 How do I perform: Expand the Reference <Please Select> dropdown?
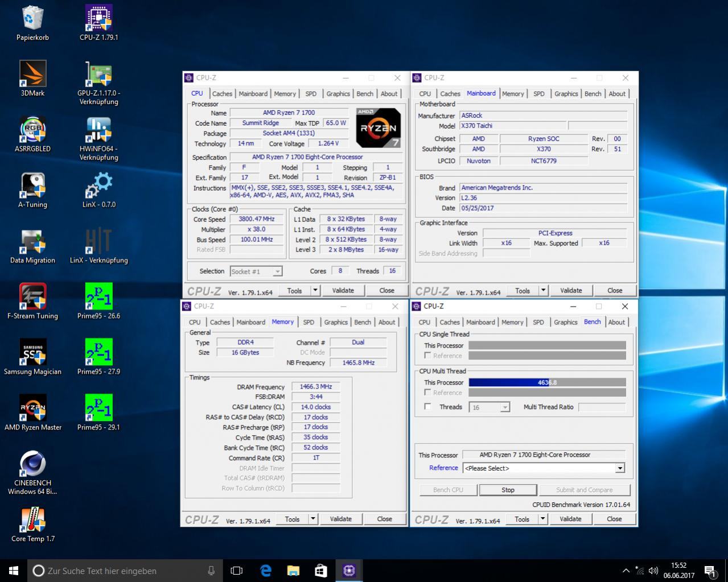(620, 468)
